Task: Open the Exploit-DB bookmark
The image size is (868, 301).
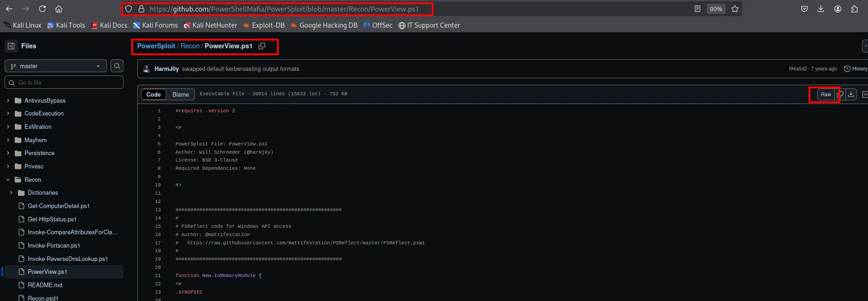Action: click(264, 25)
